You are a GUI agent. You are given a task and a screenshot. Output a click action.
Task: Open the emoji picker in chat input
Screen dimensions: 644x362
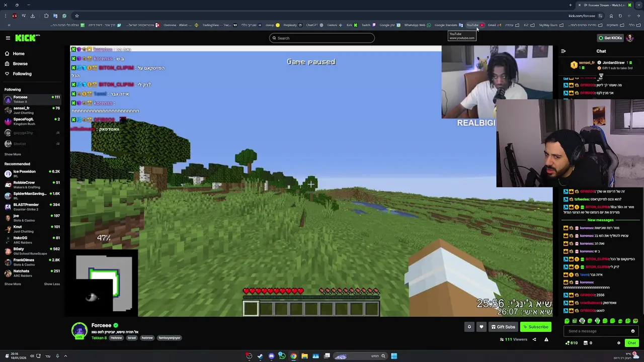pos(633,331)
